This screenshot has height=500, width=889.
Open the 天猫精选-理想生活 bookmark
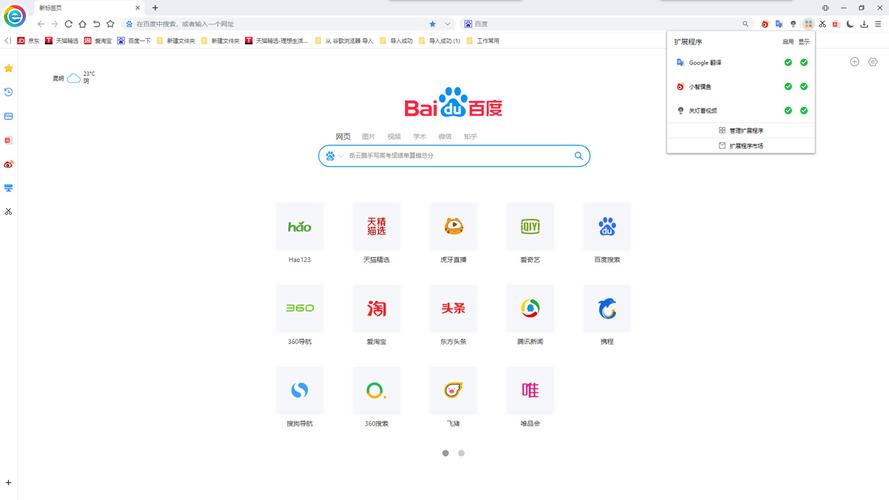point(277,41)
